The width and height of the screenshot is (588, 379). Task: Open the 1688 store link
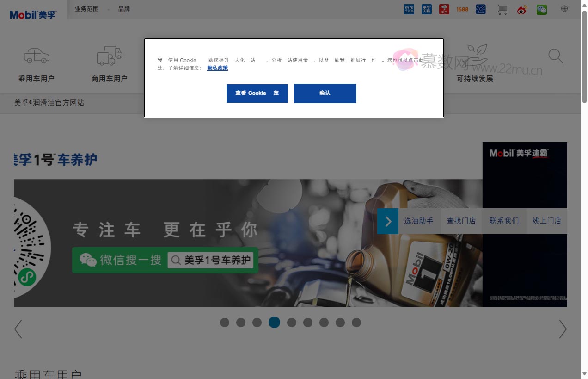[462, 9]
